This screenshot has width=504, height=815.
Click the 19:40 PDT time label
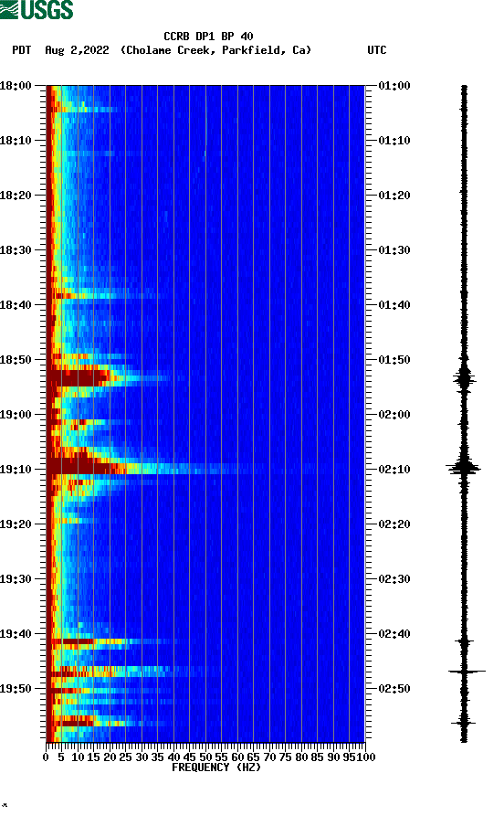[16, 634]
